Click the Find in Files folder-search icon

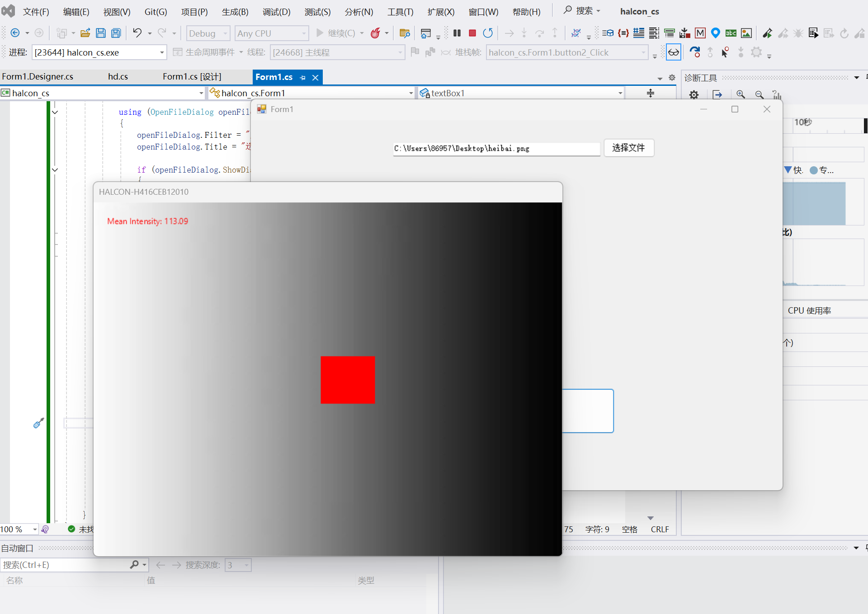[x=405, y=33]
